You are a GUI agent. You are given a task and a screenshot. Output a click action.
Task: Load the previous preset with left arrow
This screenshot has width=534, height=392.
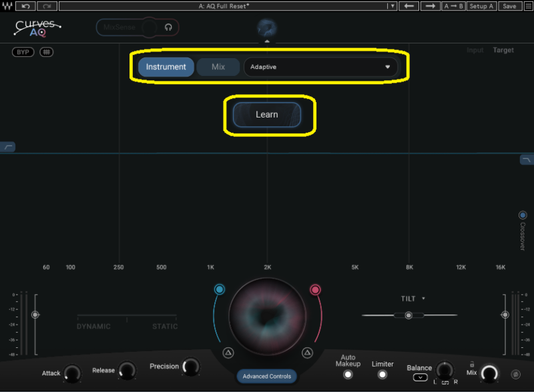coord(410,6)
